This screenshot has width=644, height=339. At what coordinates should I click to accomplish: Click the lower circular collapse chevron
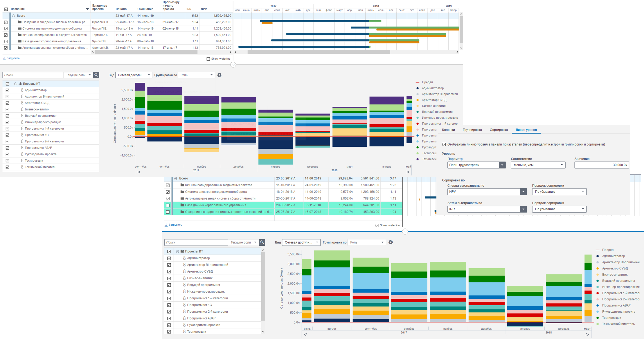405,232
